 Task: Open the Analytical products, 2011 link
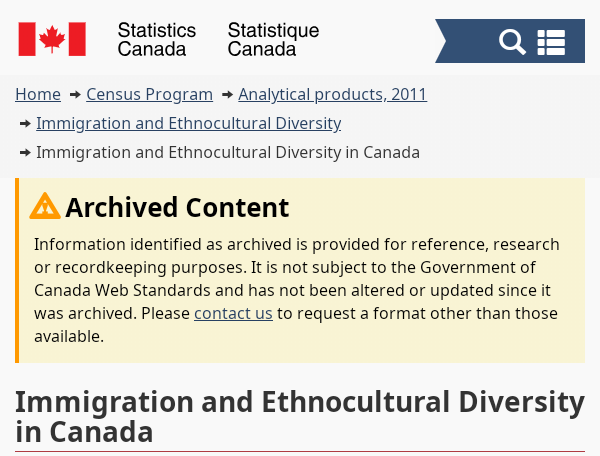tap(333, 94)
